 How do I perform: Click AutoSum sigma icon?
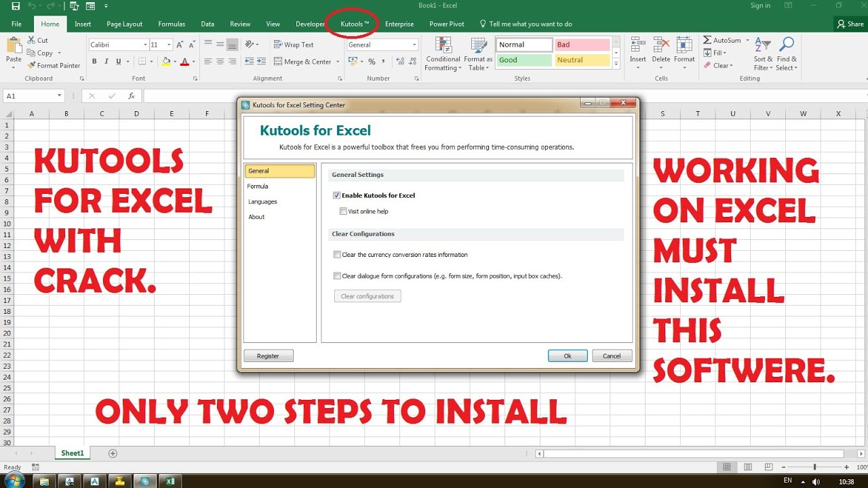pyautogui.click(x=707, y=41)
